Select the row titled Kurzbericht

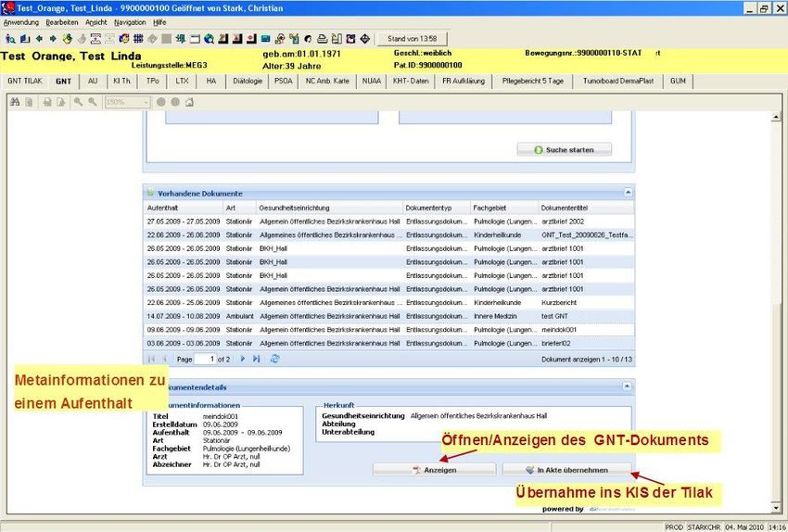pos(388,303)
